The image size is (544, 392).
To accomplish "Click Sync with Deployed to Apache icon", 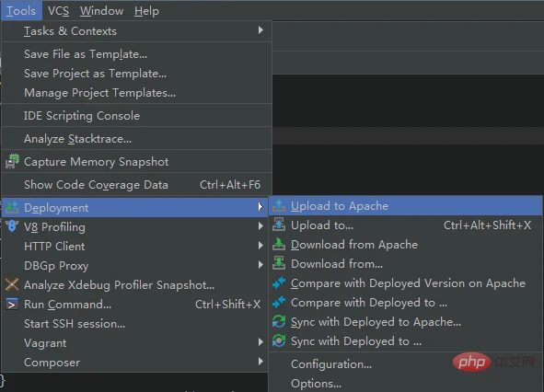I will (x=279, y=321).
